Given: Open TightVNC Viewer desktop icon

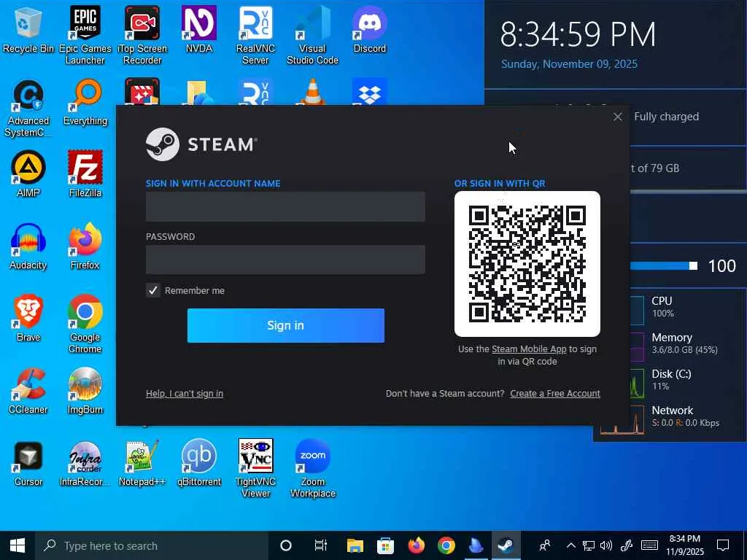Looking at the screenshot, I should [255, 469].
